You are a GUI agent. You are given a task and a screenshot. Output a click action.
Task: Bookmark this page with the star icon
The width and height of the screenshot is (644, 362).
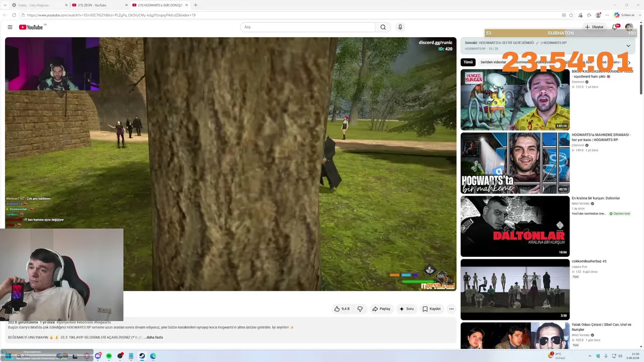[x=571, y=15]
